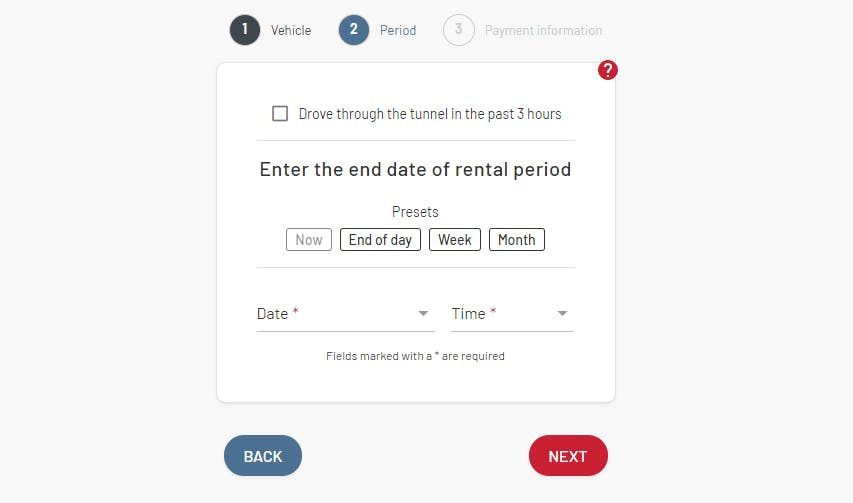Go to the Payment information step label

point(543,30)
